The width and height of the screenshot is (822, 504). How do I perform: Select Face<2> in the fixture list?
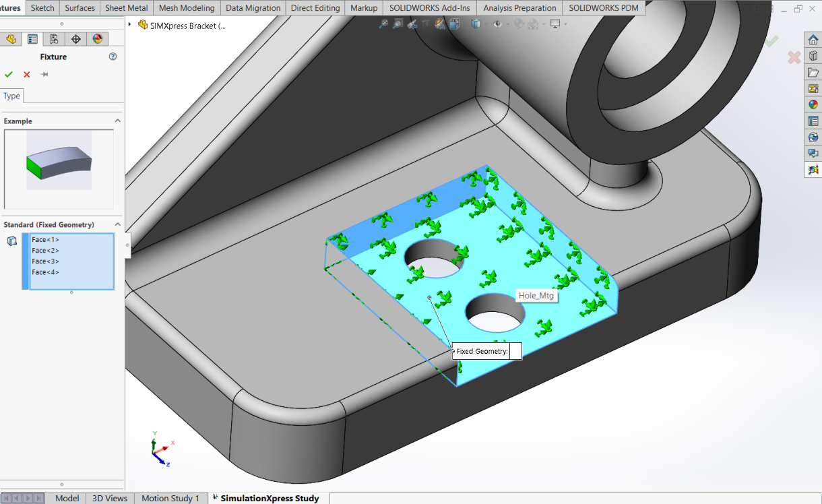pyautogui.click(x=45, y=251)
